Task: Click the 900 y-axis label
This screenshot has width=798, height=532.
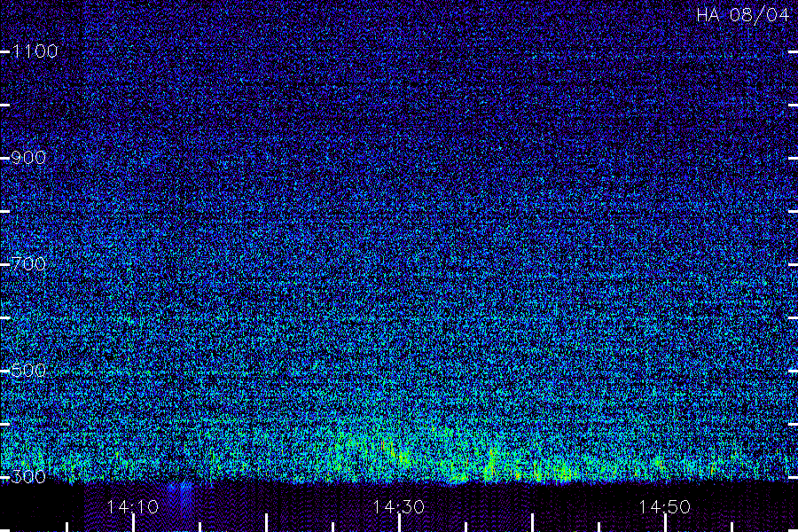Action: [28, 158]
